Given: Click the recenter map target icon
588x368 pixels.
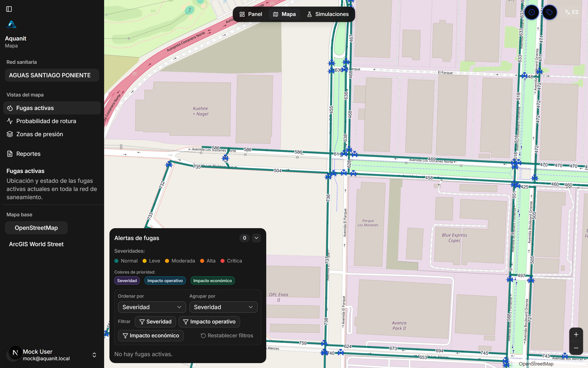Looking at the screenshot, I should tap(531, 12).
